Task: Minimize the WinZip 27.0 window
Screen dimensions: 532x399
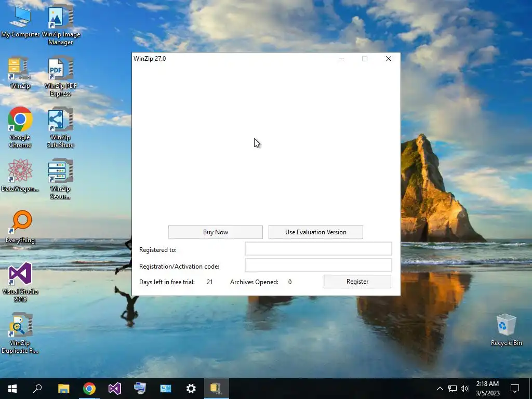Action: coord(341,59)
